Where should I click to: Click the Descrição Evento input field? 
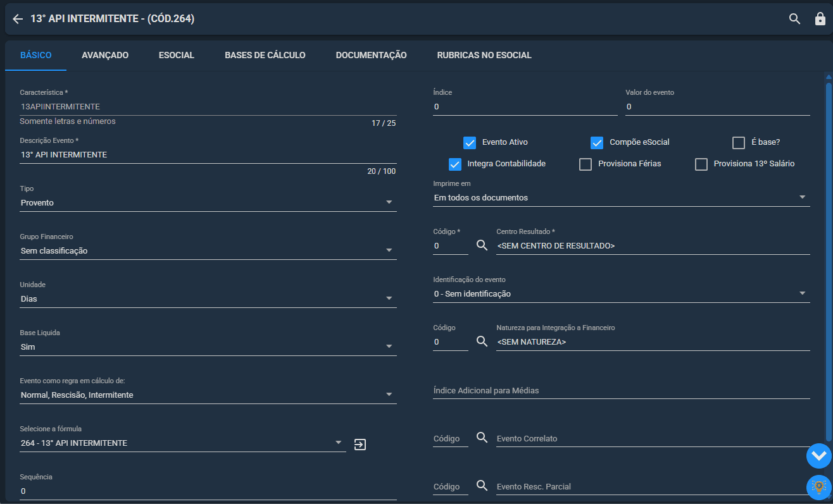coord(208,155)
